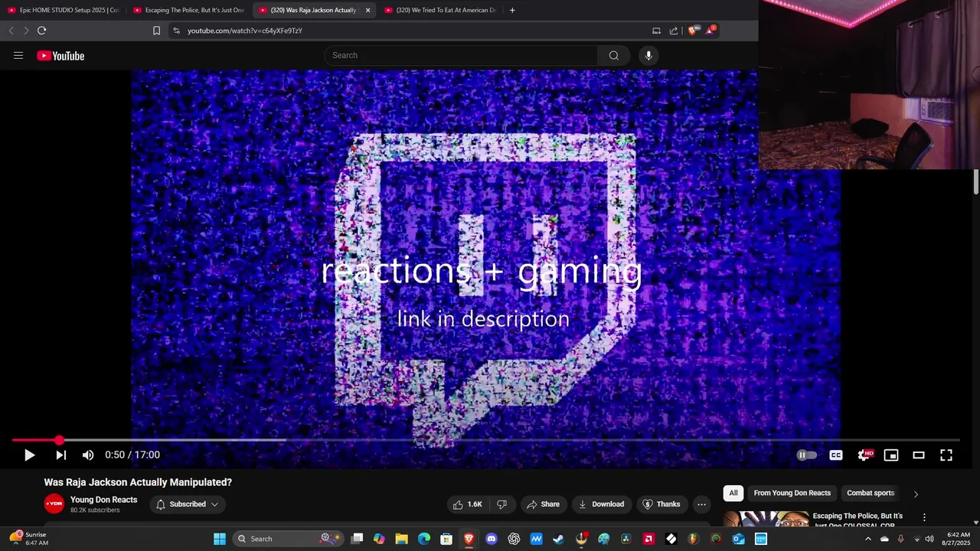Image resolution: width=980 pixels, height=551 pixels.
Task: Open options menu for Escaping The Police video
Action: point(924,517)
